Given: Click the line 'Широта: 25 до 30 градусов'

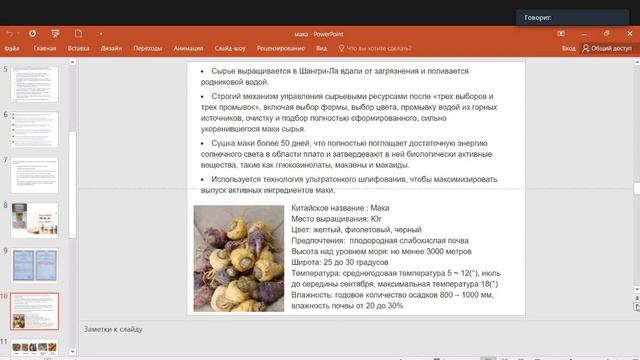Looking at the screenshot, I should pos(340,262).
